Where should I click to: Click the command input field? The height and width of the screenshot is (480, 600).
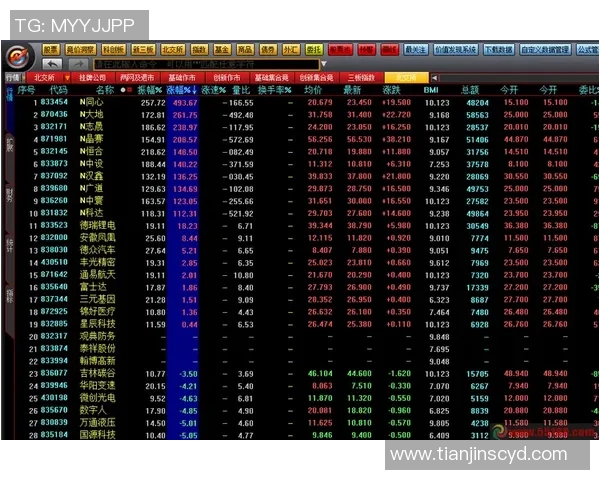(207, 64)
